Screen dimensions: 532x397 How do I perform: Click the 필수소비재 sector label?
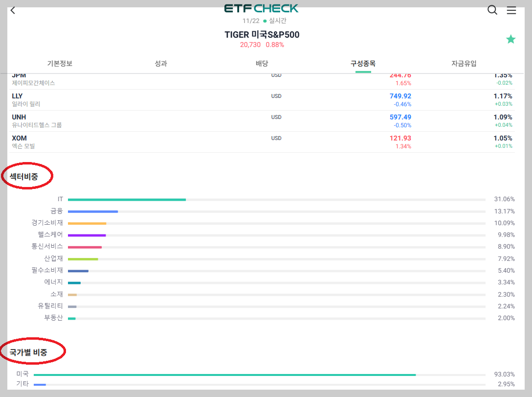pos(47,270)
